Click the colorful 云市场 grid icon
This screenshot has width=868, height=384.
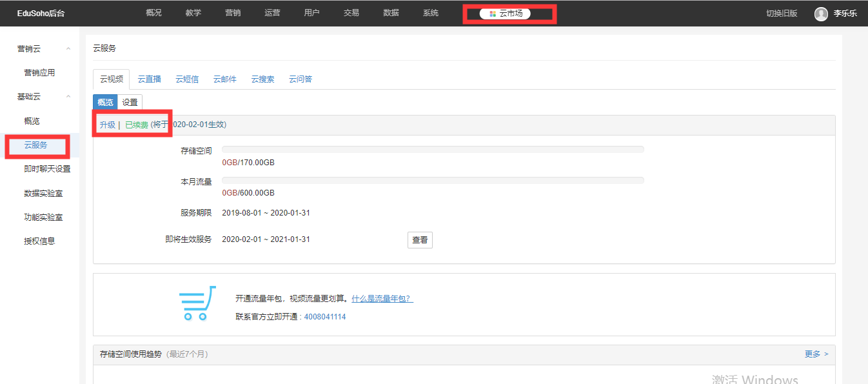coord(493,14)
